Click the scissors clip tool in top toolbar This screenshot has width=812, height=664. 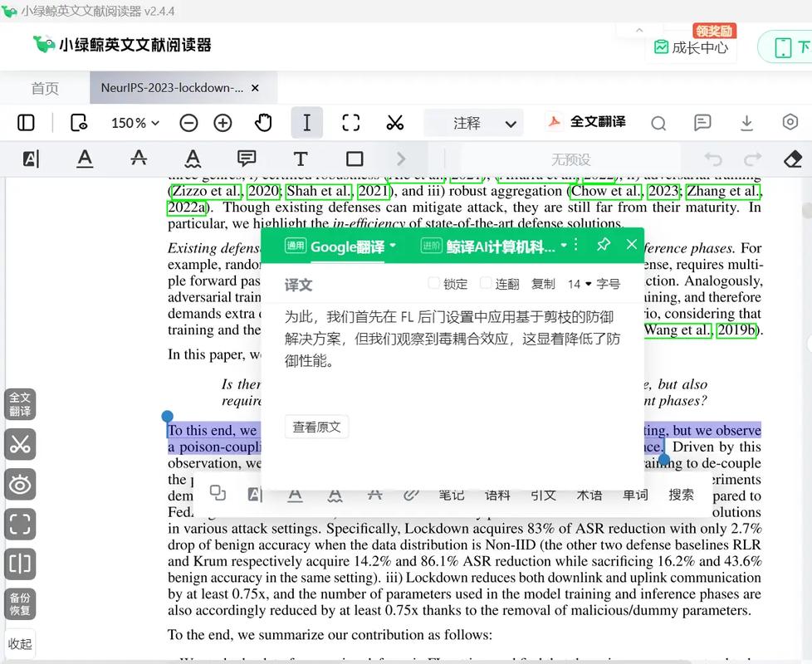[394, 123]
